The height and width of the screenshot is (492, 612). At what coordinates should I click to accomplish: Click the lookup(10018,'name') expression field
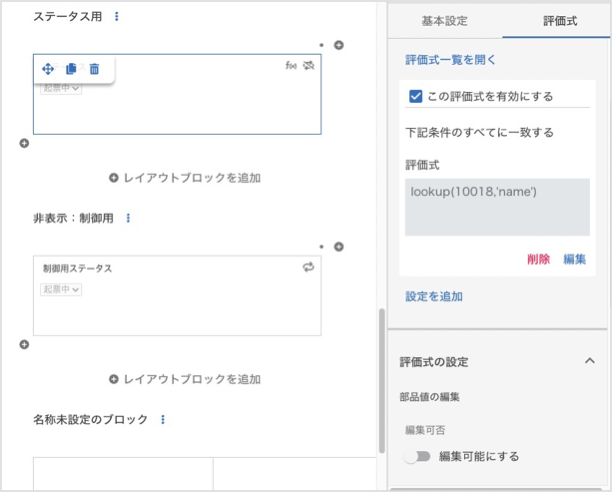tap(497, 207)
